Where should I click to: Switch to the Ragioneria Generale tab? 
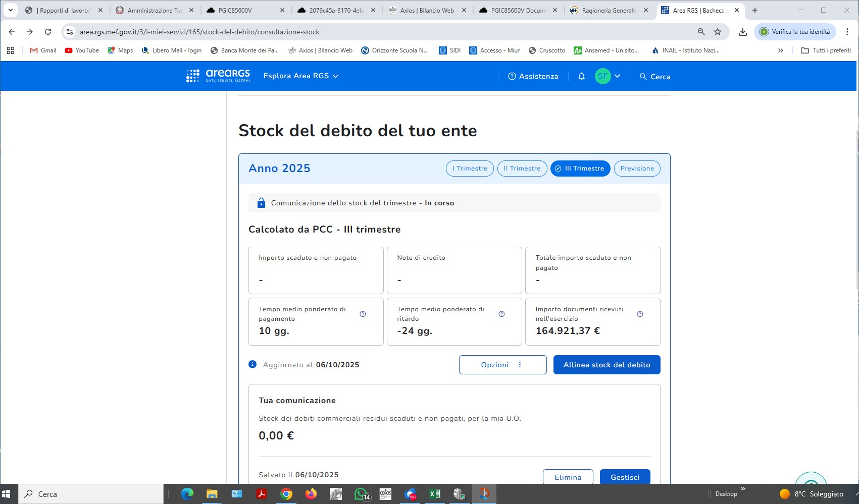(609, 10)
